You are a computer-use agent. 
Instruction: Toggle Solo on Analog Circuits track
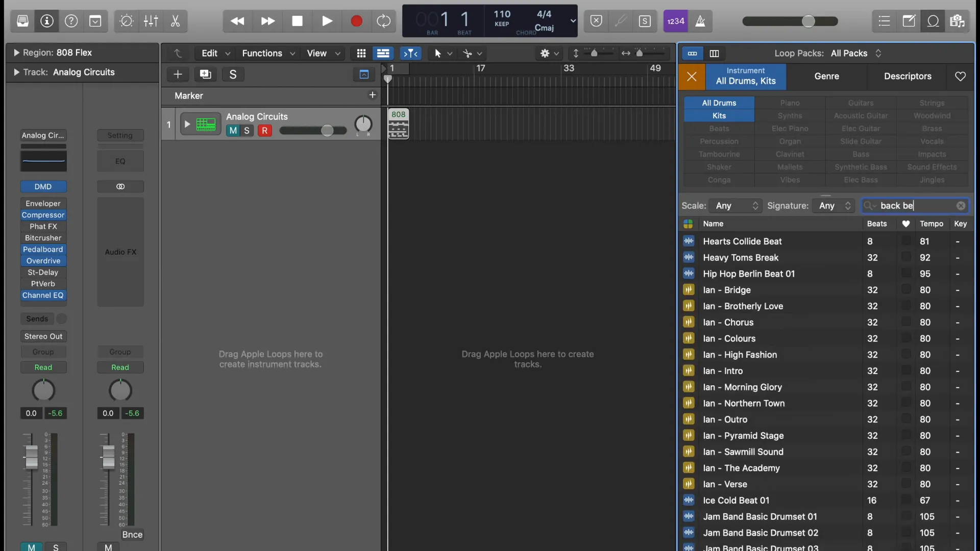pyautogui.click(x=247, y=130)
